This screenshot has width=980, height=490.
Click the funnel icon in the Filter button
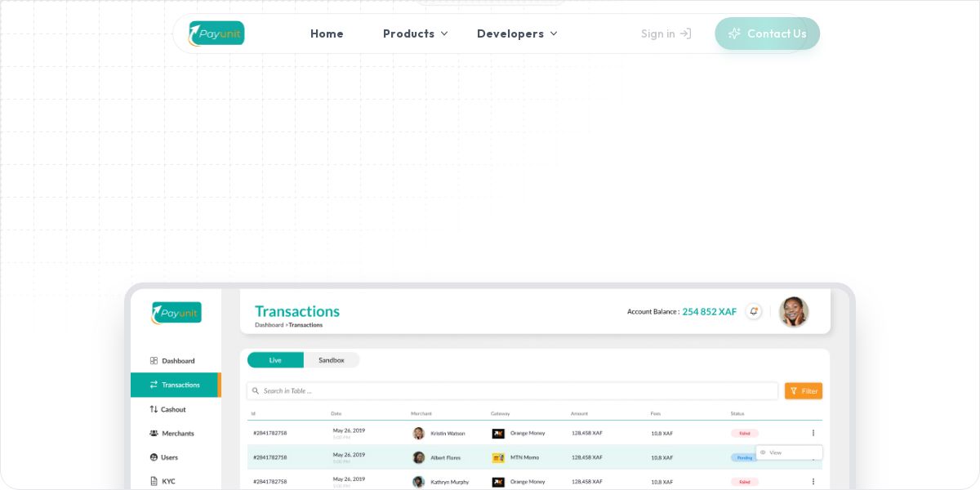pyautogui.click(x=794, y=391)
